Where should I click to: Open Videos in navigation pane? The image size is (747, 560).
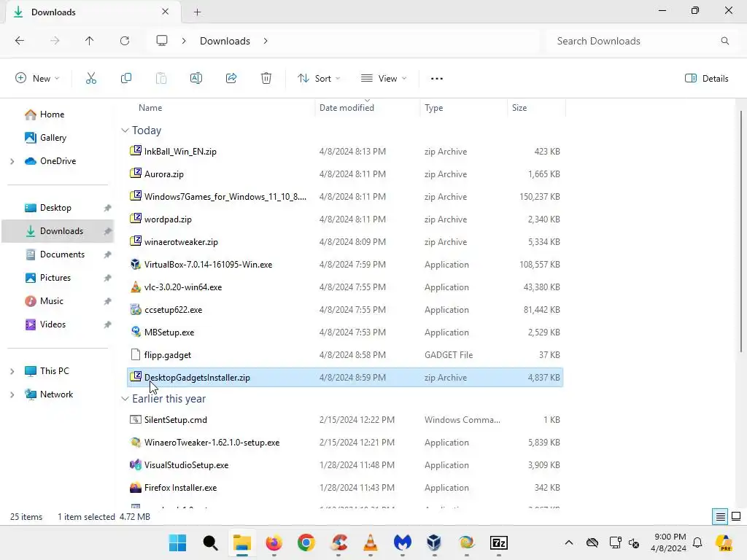click(45, 324)
